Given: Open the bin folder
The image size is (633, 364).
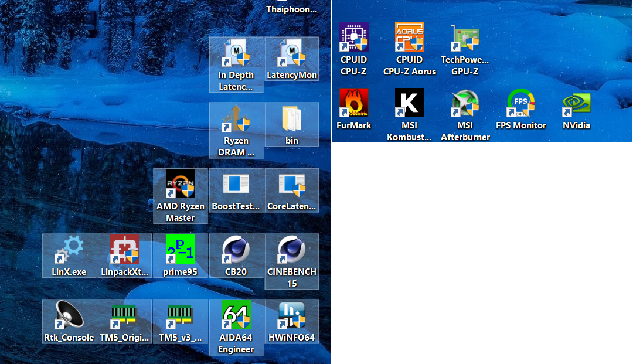Looking at the screenshot, I should click(291, 125).
